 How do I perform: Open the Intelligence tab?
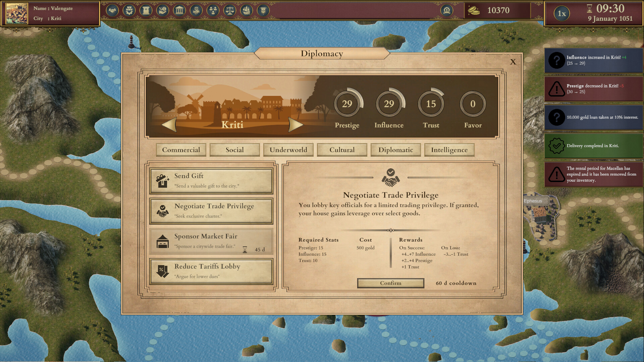point(449,150)
